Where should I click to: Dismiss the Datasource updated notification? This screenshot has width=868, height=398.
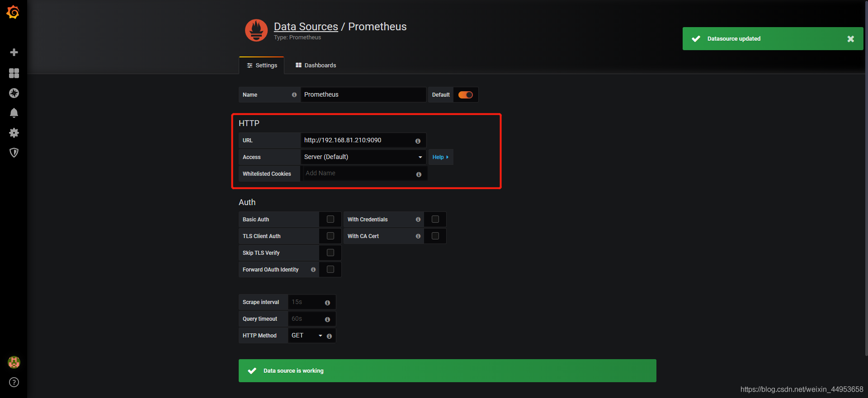851,39
